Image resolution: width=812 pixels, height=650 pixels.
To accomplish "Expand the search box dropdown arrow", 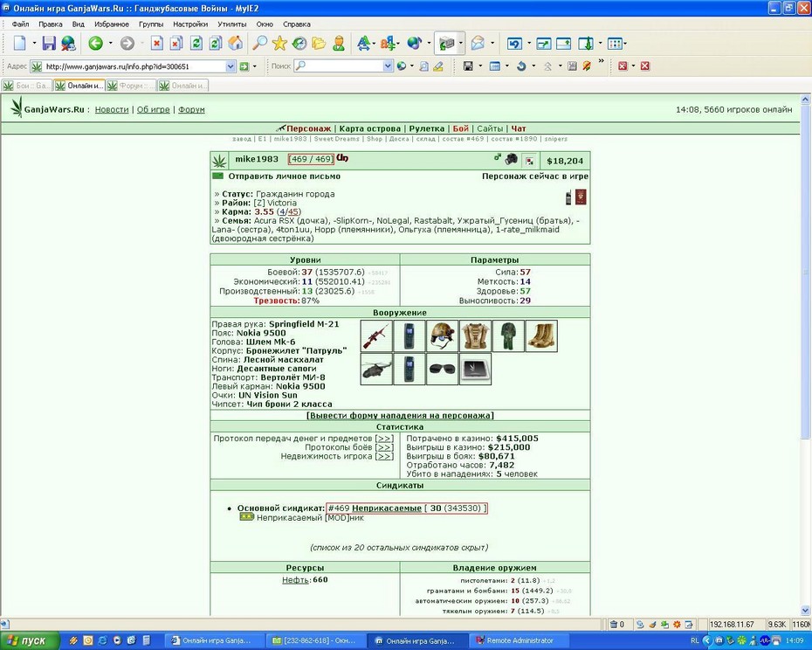I will pyautogui.click(x=388, y=66).
